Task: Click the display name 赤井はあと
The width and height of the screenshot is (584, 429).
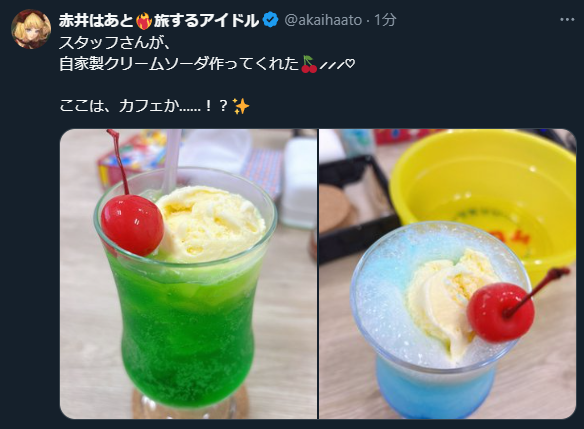Action: (96, 20)
